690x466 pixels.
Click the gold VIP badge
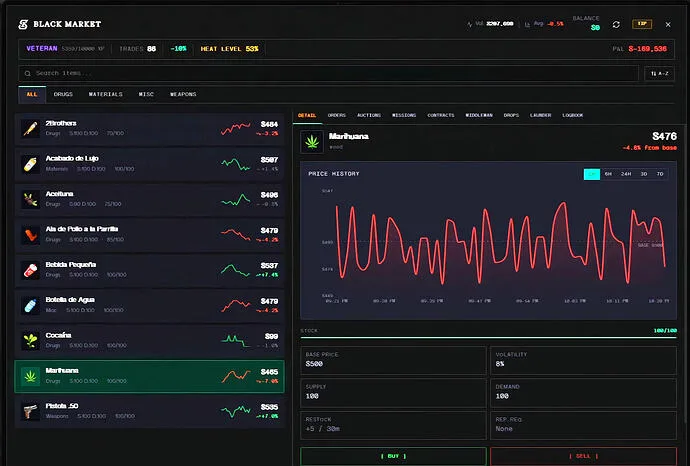642,24
